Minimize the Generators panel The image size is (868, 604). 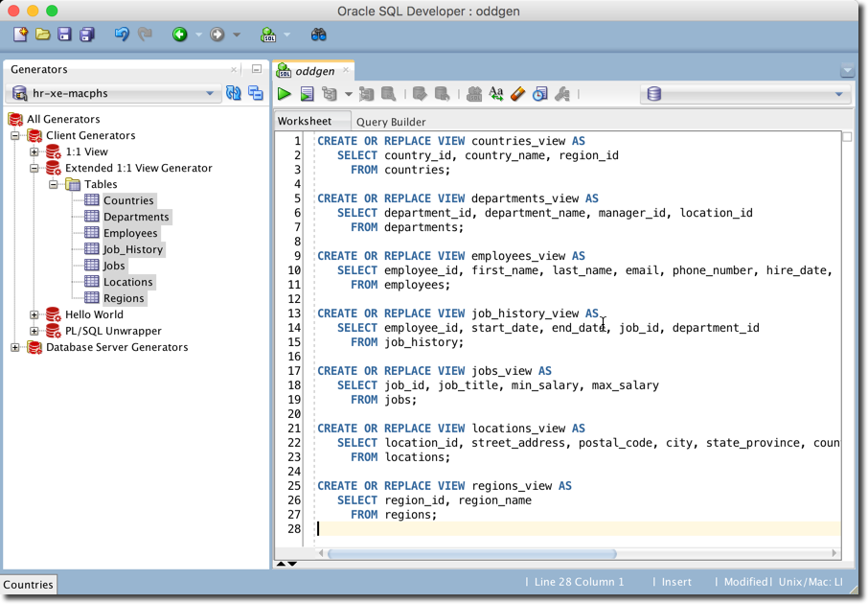click(257, 69)
